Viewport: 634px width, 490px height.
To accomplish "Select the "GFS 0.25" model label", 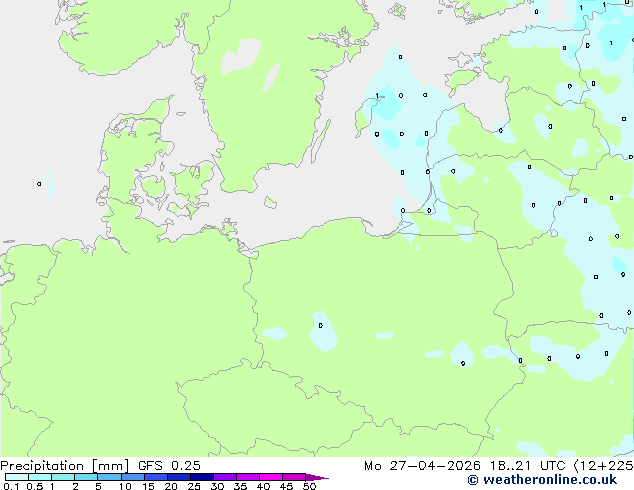I will coord(169,466).
